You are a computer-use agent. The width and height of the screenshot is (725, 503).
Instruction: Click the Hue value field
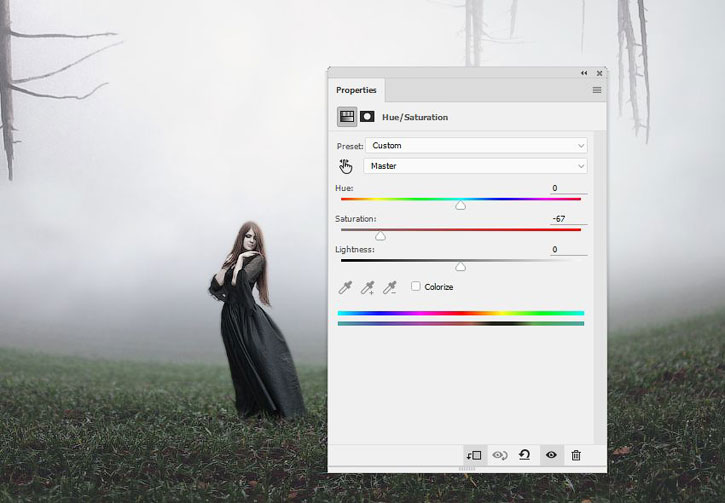pos(568,188)
